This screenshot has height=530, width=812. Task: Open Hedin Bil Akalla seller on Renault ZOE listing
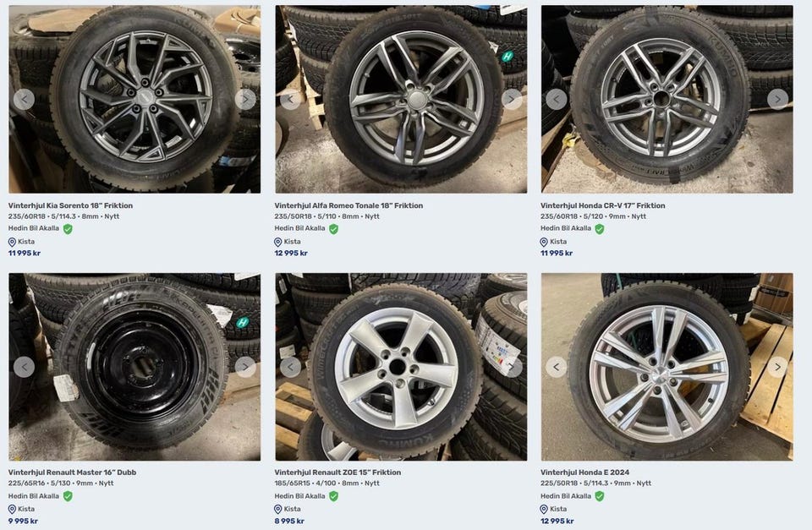tap(299, 496)
